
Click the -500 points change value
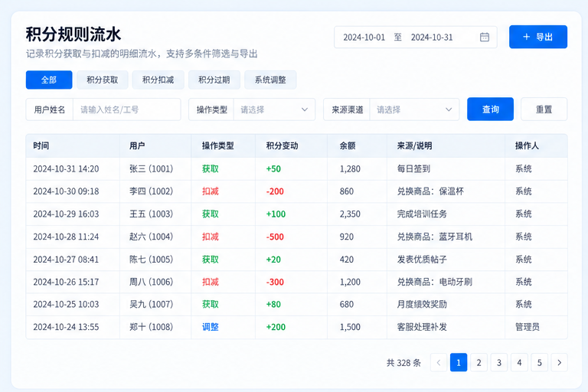coord(275,237)
